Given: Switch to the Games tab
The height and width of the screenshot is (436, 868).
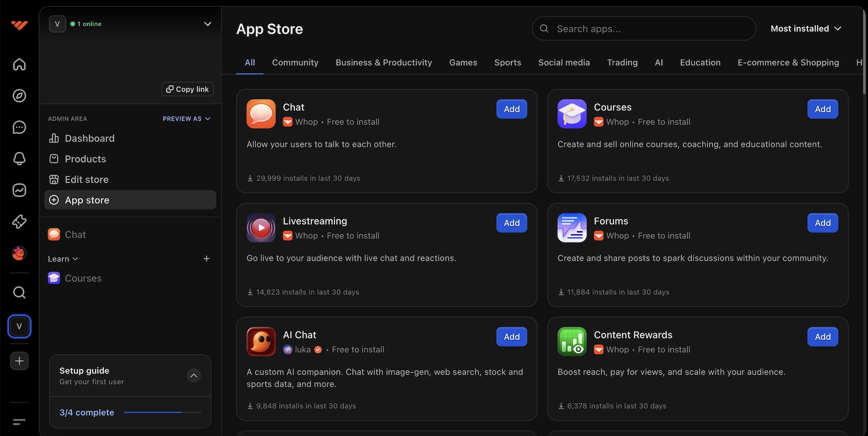Looking at the screenshot, I should point(463,63).
